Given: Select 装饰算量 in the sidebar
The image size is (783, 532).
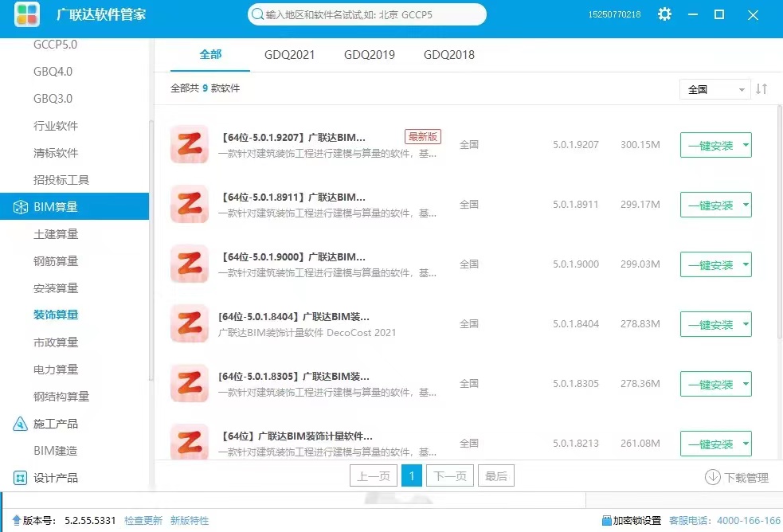Looking at the screenshot, I should [x=56, y=315].
